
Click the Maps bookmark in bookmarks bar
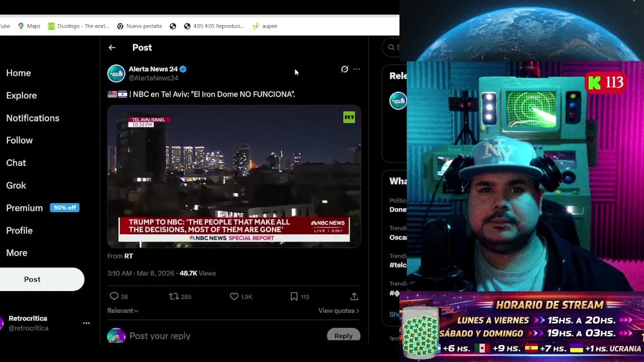click(29, 26)
